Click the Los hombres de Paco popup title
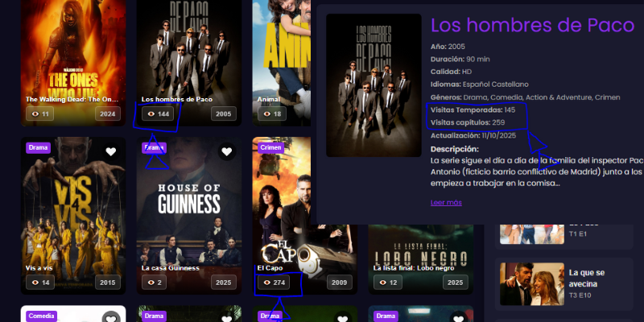644x322 pixels. click(x=533, y=26)
